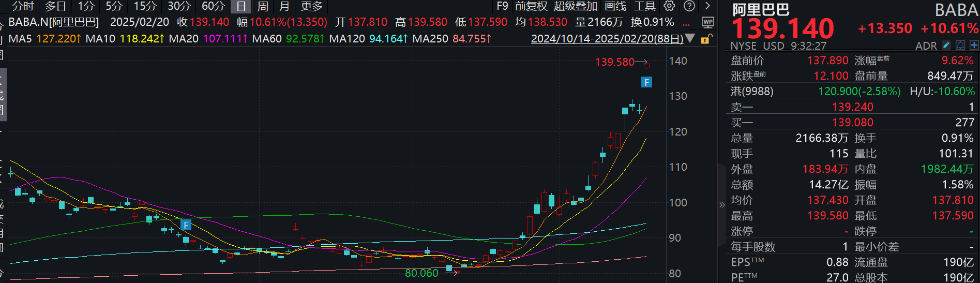Image resolution: width=980 pixels, height=283 pixels.
Task: Select the 30分 timeframe
Action: coord(179,6)
